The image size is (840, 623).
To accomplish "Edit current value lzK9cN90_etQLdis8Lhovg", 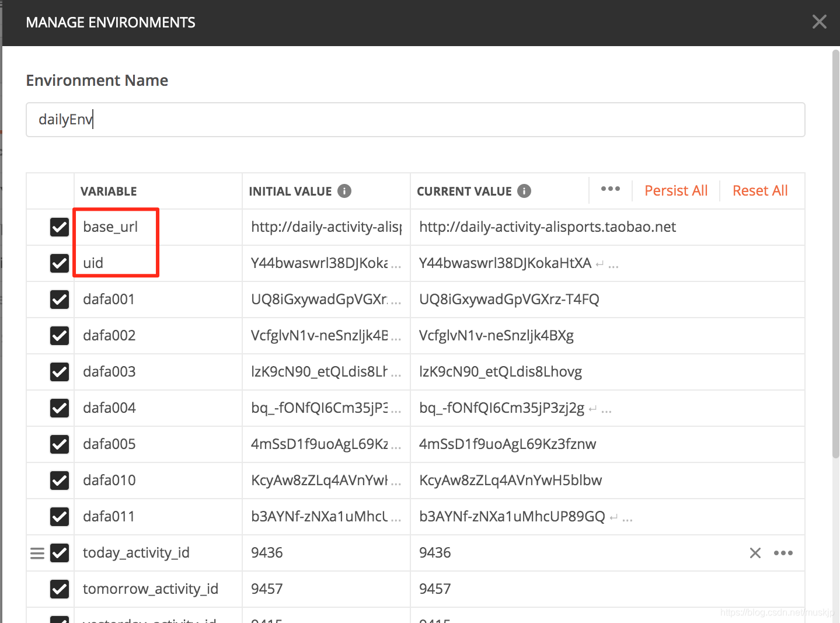I will pos(500,372).
